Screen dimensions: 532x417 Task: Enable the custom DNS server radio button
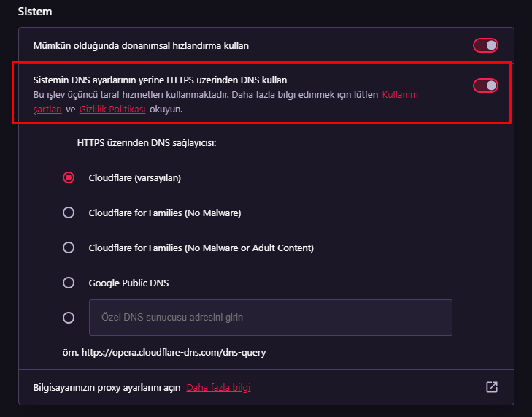(x=69, y=318)
